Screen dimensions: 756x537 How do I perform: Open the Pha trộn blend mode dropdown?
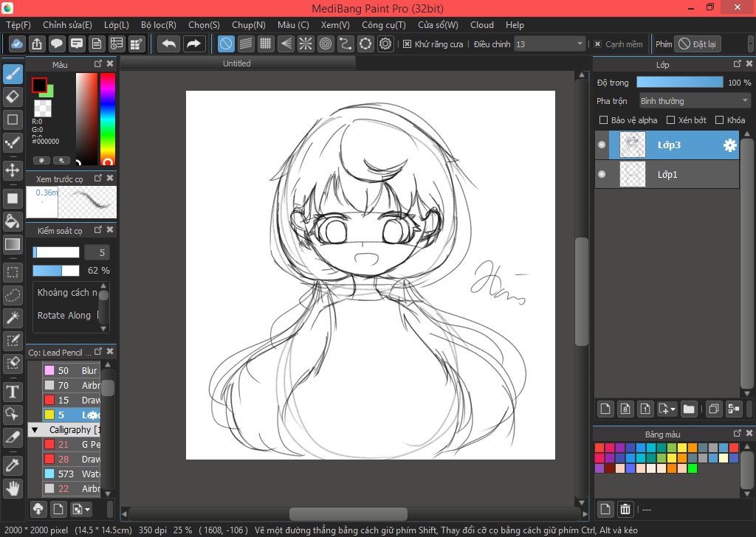point(694,101)
